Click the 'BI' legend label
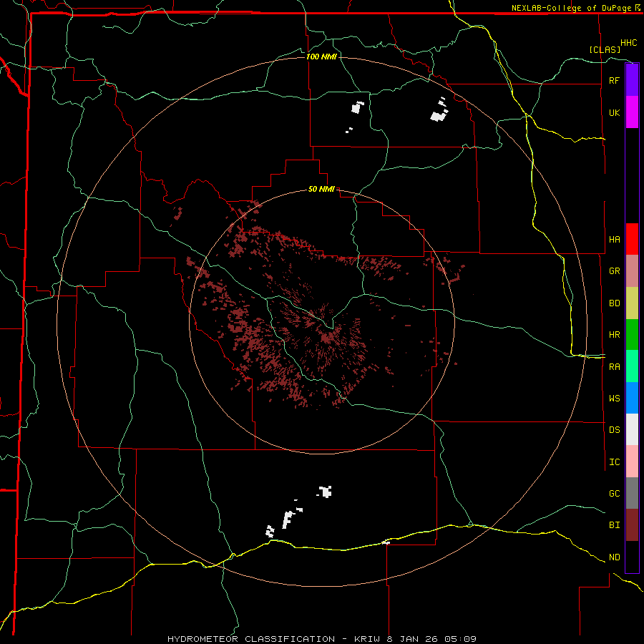The height and width of the screenshot is (644, 644). pyautogui.click(x=614, y=525)
